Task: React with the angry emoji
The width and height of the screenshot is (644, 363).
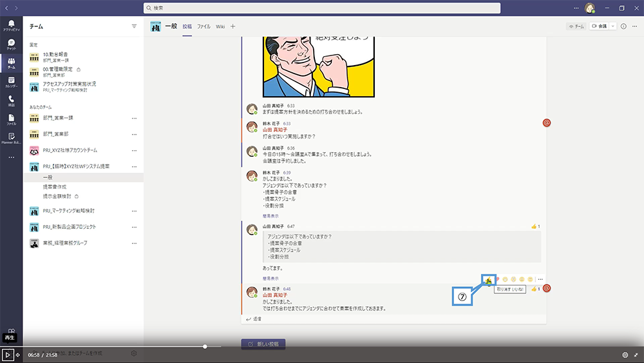Action: point(530,279)
